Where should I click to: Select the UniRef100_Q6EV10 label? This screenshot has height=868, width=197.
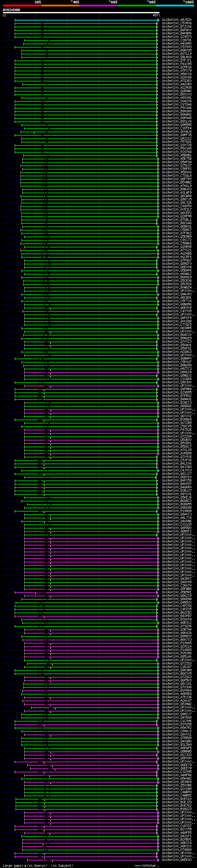click(177, 477)
